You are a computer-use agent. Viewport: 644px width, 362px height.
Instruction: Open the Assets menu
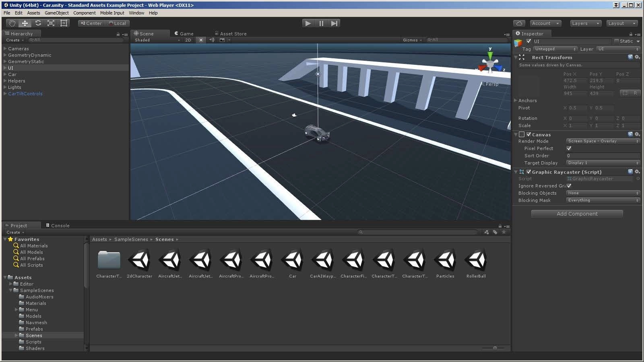tap(33, 13)
